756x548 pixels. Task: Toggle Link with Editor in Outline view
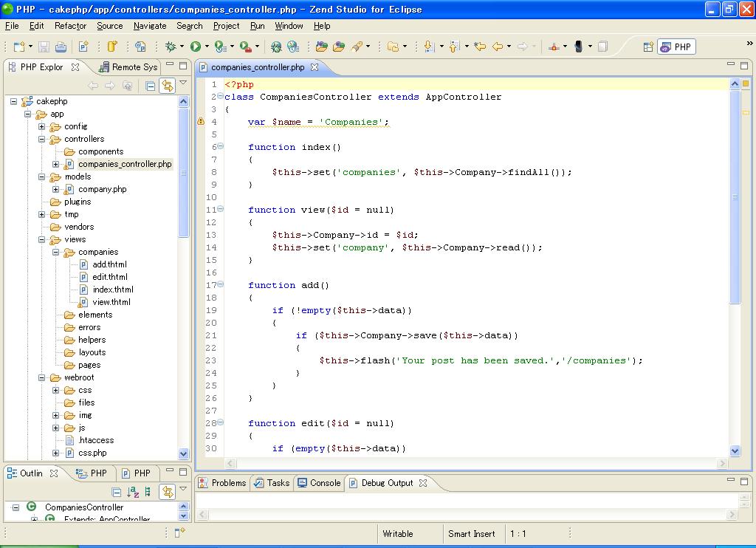(x=168, y=492)
